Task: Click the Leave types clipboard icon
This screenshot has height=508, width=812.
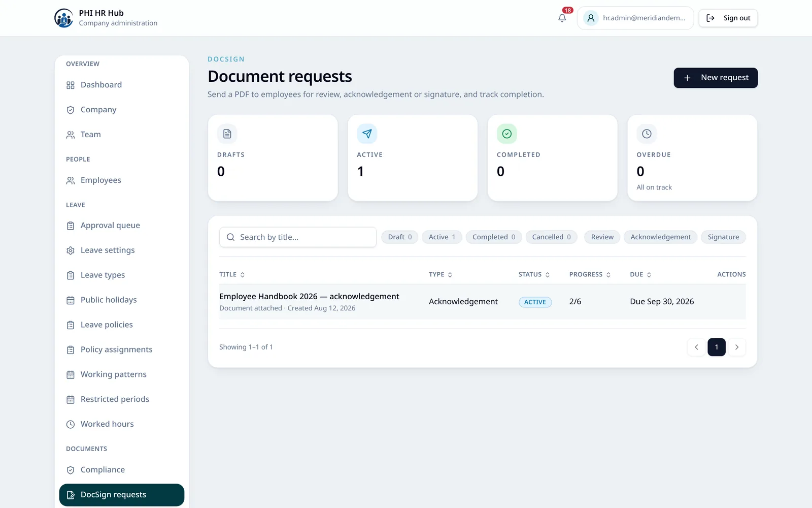Action: click(71, 275)
